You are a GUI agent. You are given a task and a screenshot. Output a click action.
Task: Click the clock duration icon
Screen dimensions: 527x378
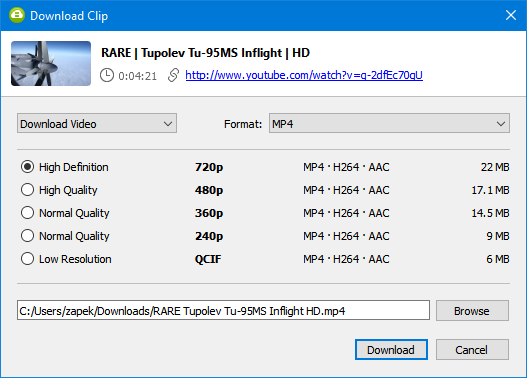[107, 75]
